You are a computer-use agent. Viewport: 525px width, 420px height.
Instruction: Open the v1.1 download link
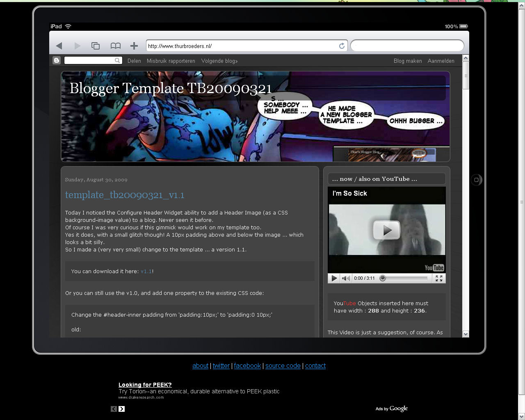[x=146, y=271]
